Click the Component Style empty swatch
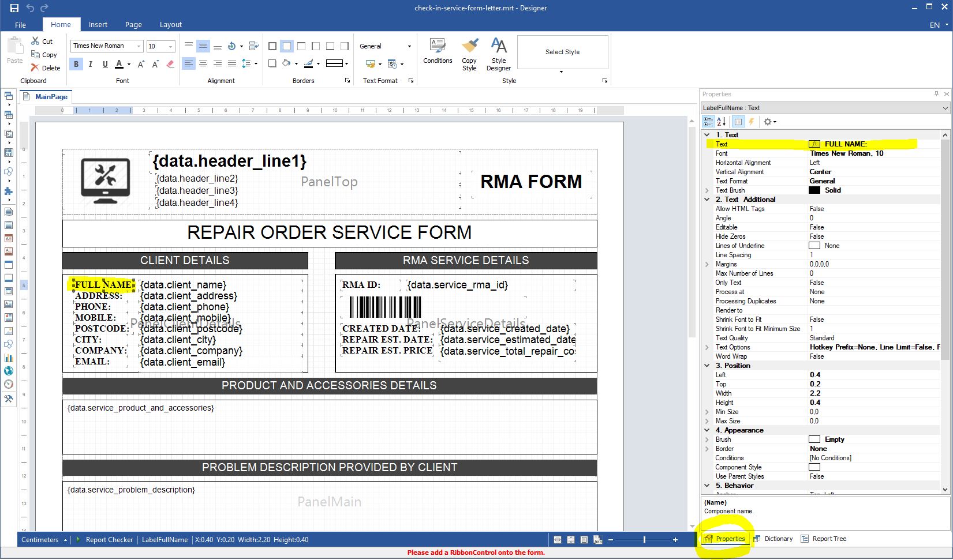Viewport: 953px width, 560px height. [x=814, y=467]
